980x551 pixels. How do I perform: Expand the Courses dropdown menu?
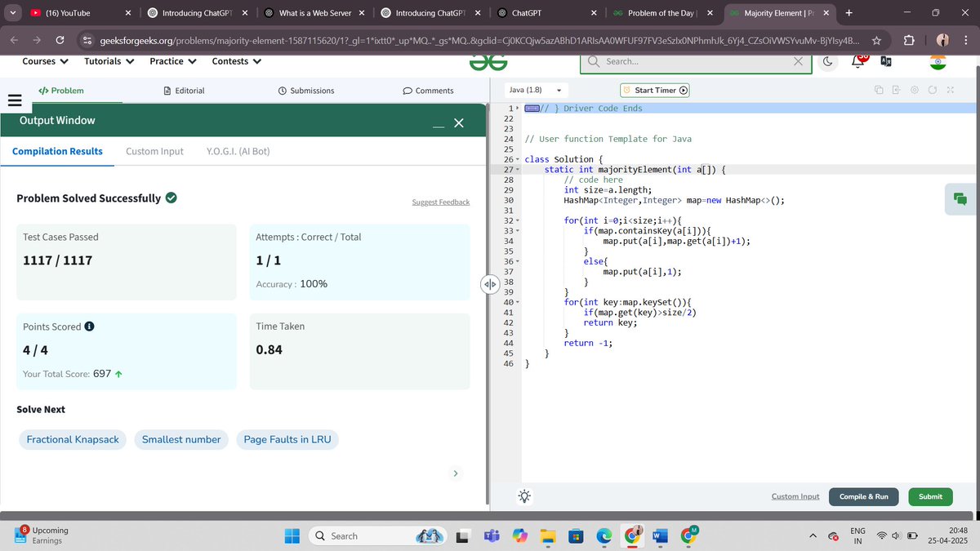pyautogui.click(x=46, y=61)
